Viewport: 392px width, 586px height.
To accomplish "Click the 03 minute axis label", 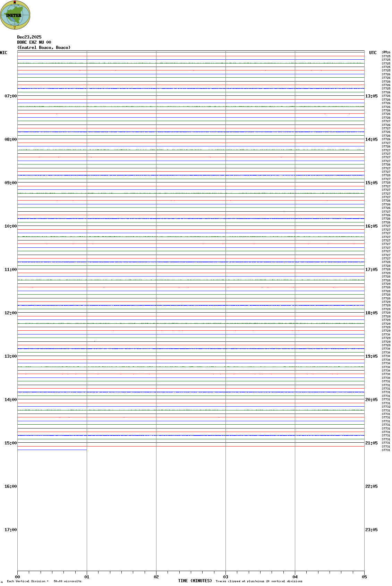I will (x=225, y=577).
